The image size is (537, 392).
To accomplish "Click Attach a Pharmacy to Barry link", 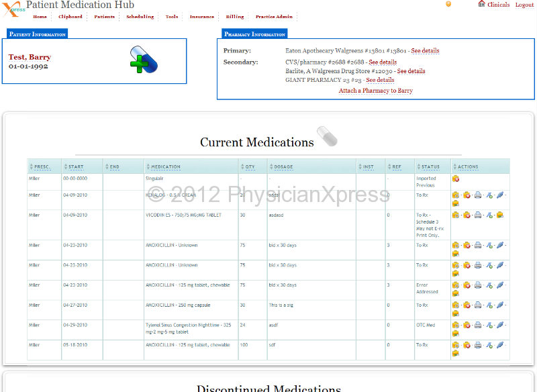I will (x=375, y=91).
